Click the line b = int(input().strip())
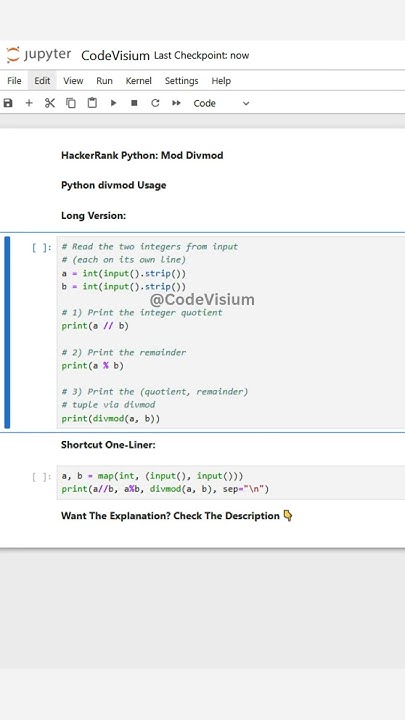The height and width of the screenshot is (720, 405). coord(124,287)
